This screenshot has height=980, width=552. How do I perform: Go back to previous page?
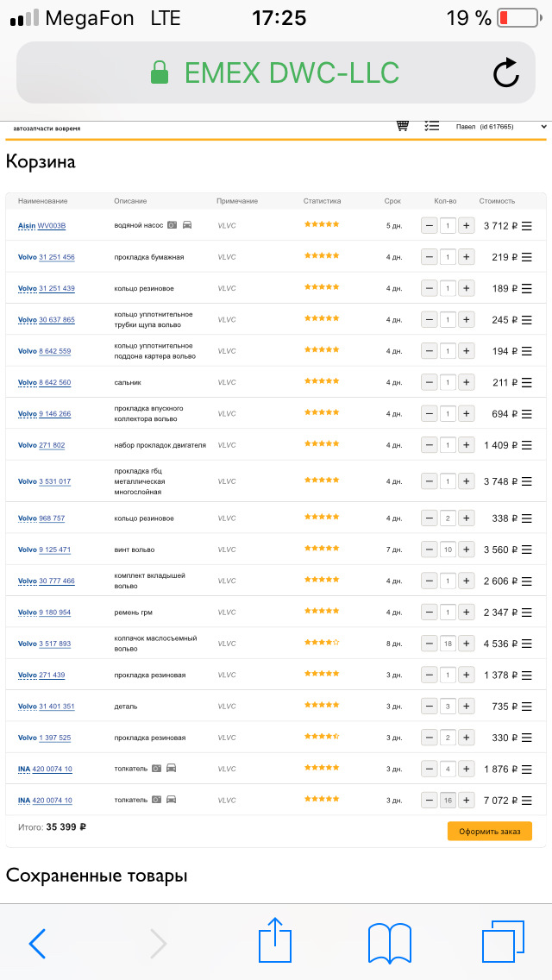click(37, 944)
